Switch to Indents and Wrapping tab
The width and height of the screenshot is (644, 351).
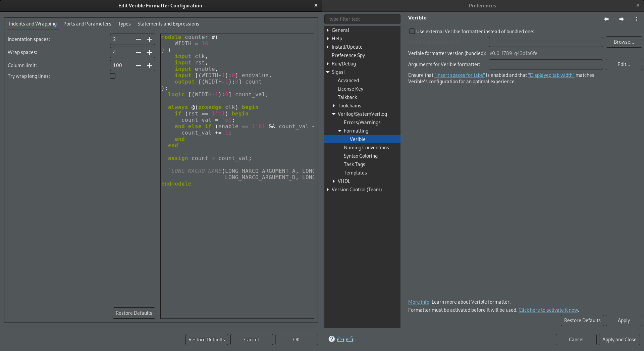coord(33,24)
